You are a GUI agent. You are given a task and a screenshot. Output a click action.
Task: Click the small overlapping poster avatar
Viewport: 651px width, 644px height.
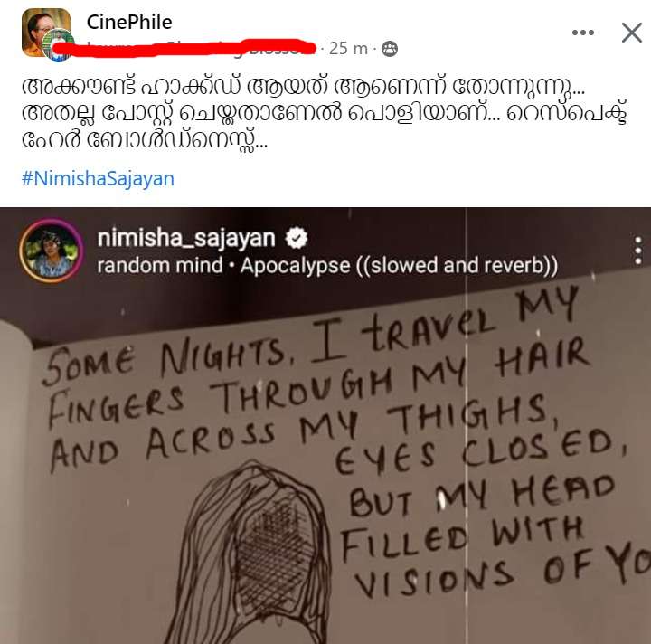60,45
